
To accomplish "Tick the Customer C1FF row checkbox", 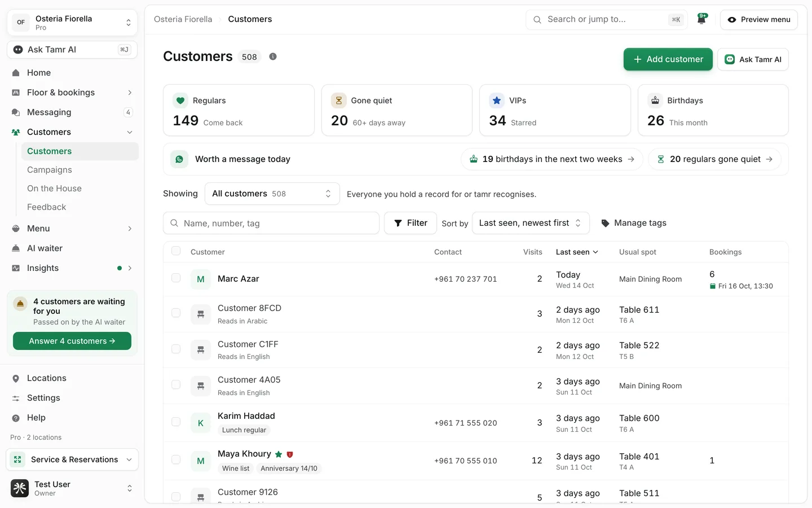I will 176,349.
